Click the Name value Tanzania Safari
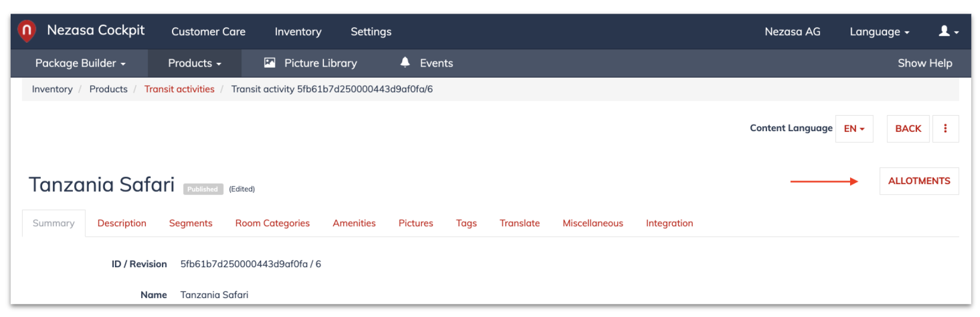This screenshot has height=317, width=980. point(214,295)
